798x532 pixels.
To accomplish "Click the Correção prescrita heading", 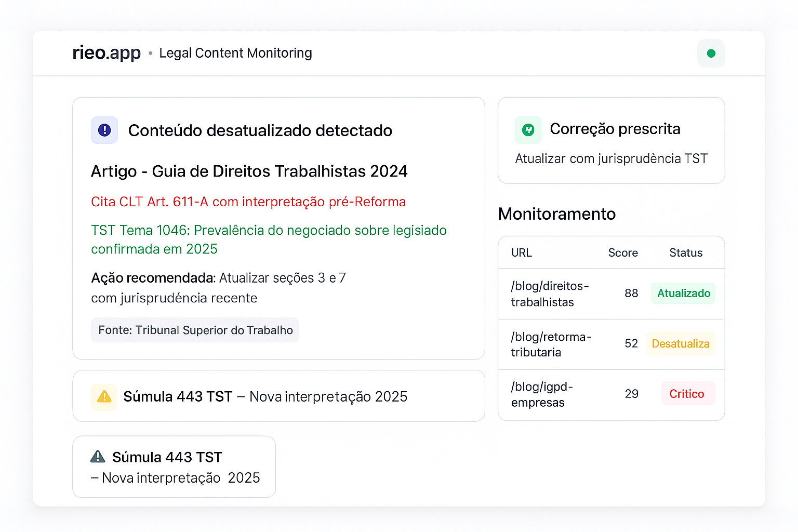I will 615,129.
